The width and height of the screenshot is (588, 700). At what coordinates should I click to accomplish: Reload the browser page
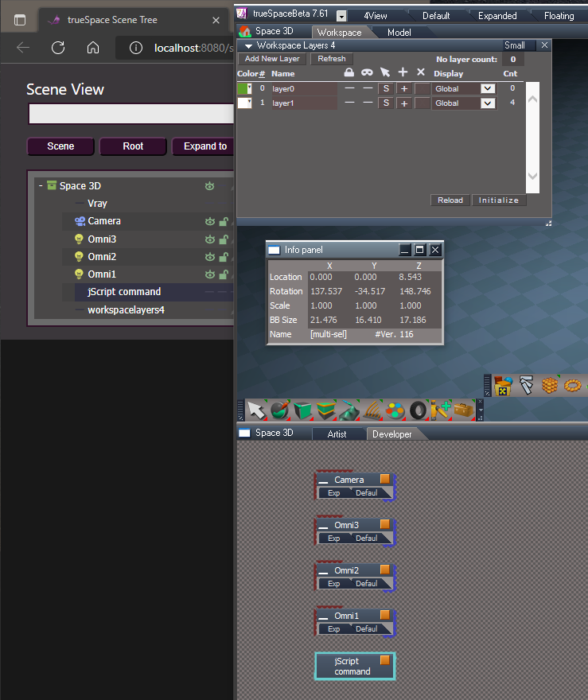(x=58, y=48)
